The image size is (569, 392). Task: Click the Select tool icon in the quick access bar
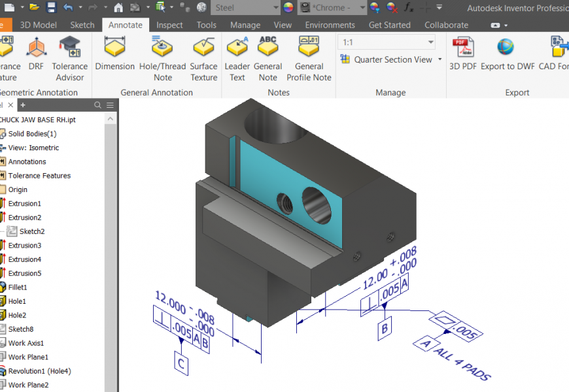[x=160, y=7]
